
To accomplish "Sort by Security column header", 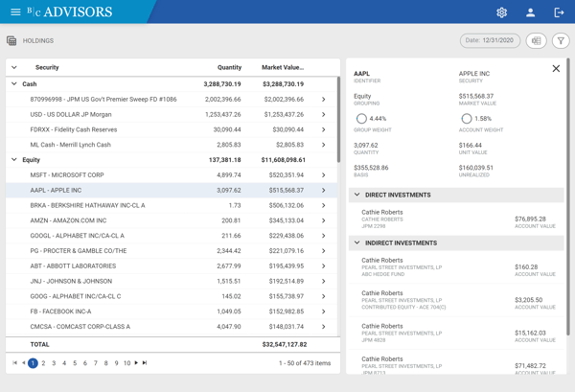I will pos(47,67).
